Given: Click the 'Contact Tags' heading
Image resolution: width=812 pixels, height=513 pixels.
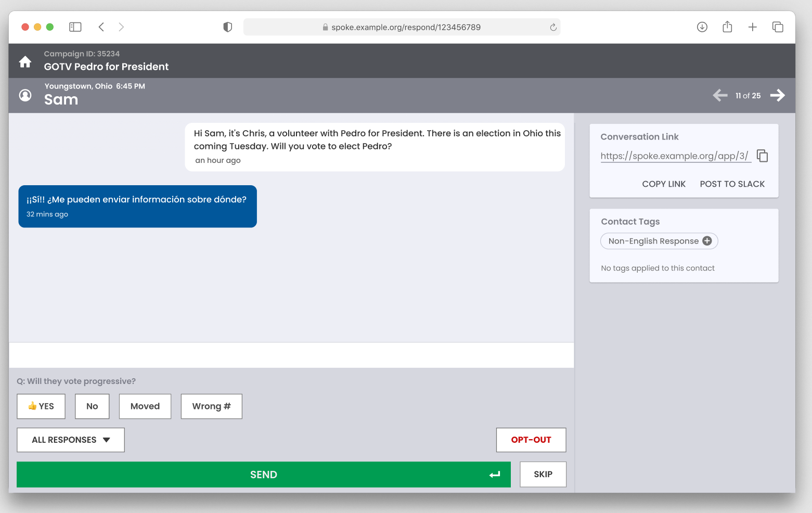Looking at the screenshot, I should click(630, 222).
